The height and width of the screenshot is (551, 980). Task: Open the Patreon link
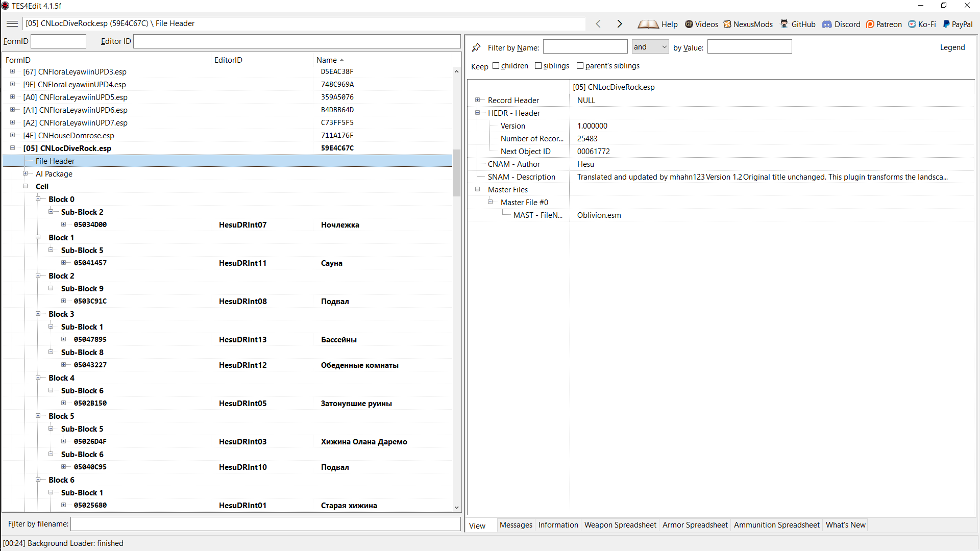coord(884,24)
